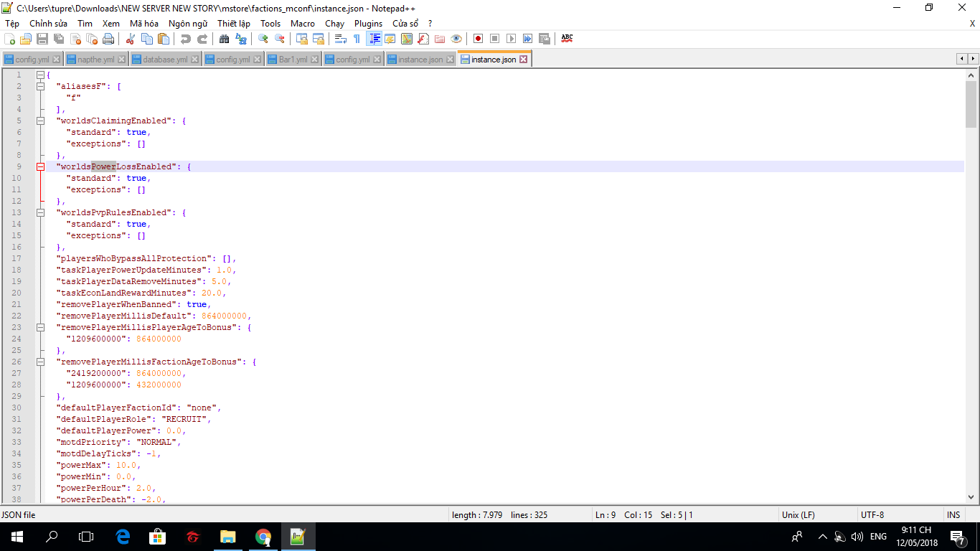The height and width of the screenshot is (551, 980).
Task: Open Find with the binoculars icon
Action: (225, 39)
